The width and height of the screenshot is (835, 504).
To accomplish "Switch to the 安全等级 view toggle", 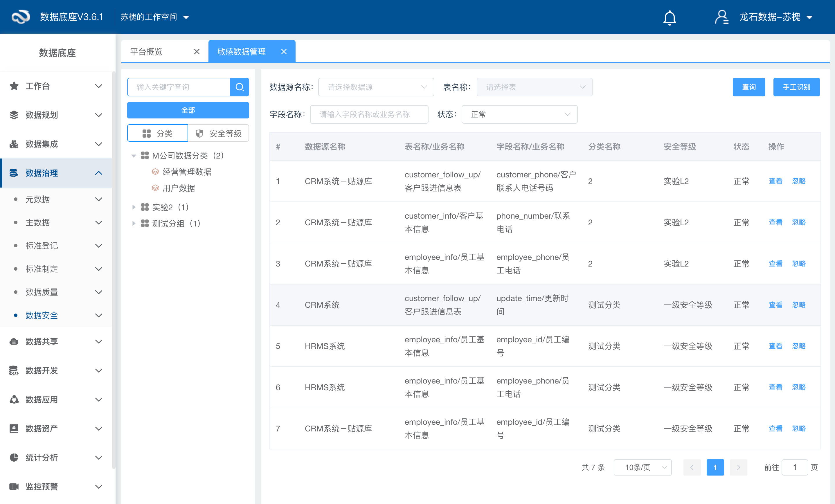I will (219, 133).
